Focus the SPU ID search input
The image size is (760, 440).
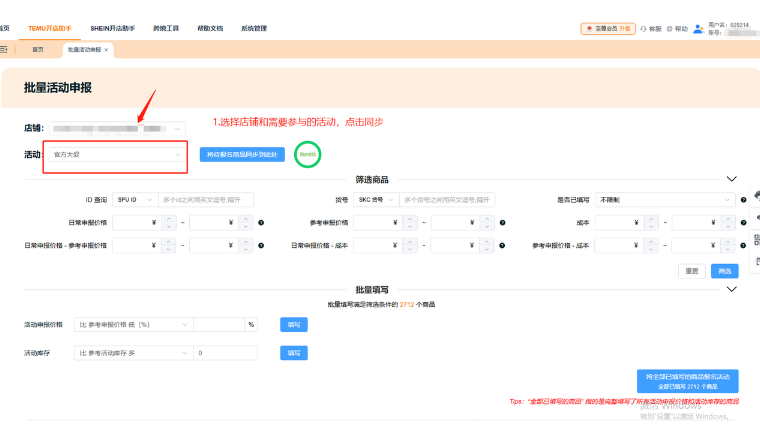point(206,200)
